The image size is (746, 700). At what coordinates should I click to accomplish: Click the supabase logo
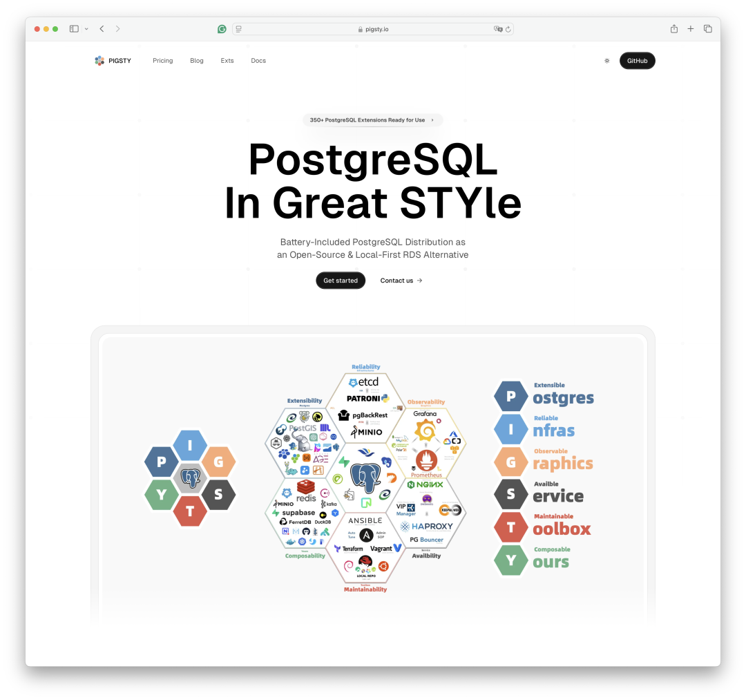(294, 513)
